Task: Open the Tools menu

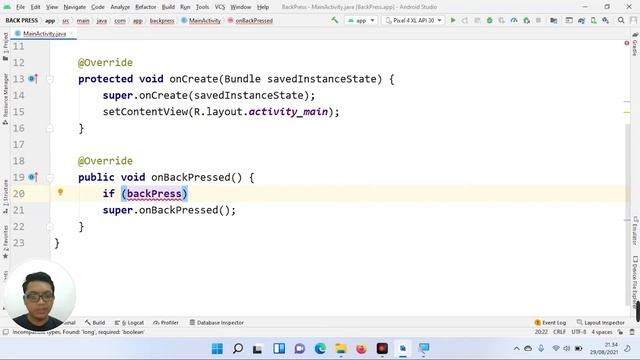Action: (x=202, y=7)
